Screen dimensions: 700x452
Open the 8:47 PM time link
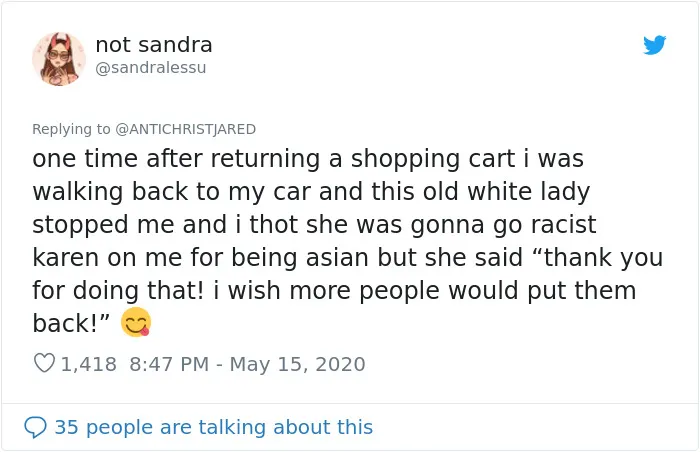click(x=169, y=364)
